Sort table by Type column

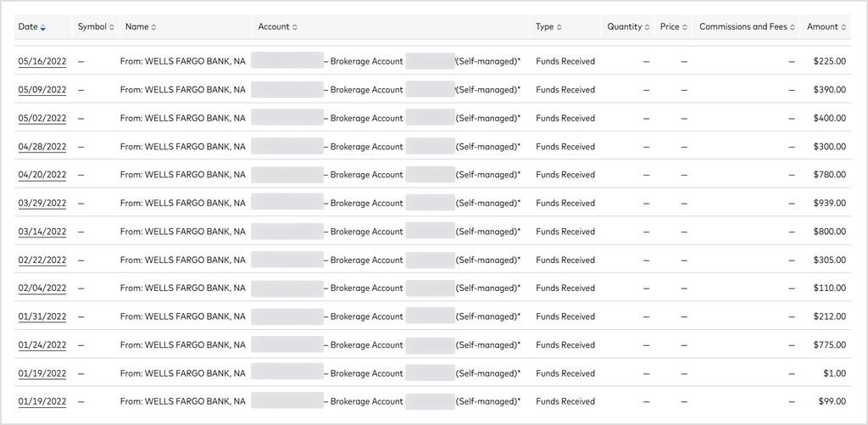548,26
